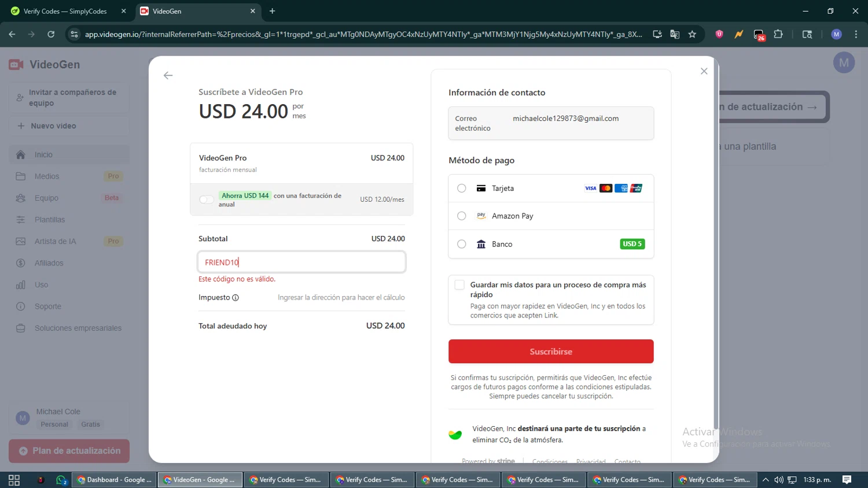
Task: Open Afiliados in the sidebar
Action: [69, 263]
